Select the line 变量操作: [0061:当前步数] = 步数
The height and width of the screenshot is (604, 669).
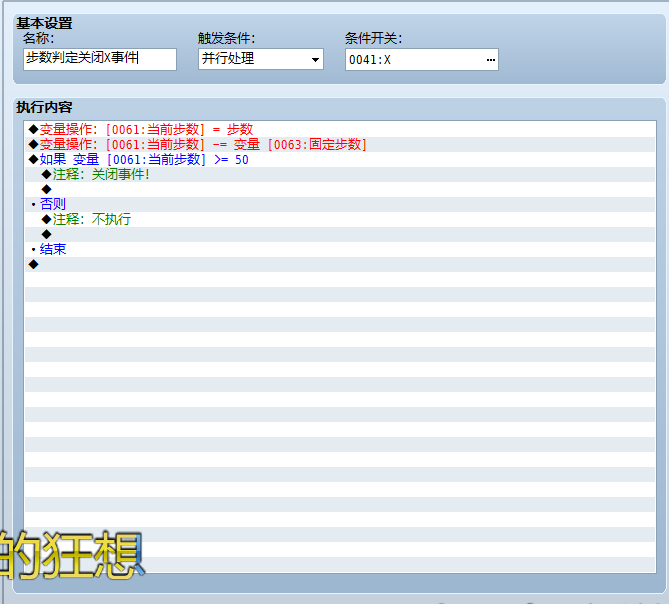coord(340,129)
